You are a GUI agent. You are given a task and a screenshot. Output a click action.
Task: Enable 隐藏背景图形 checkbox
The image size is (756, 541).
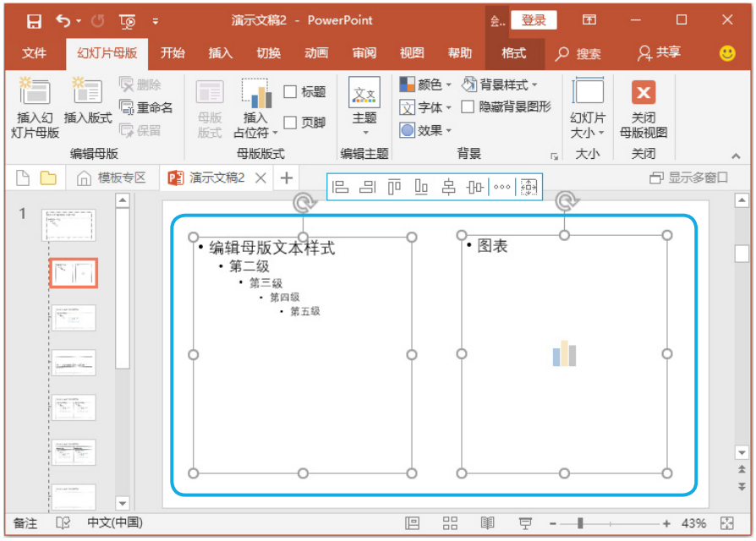467,107
